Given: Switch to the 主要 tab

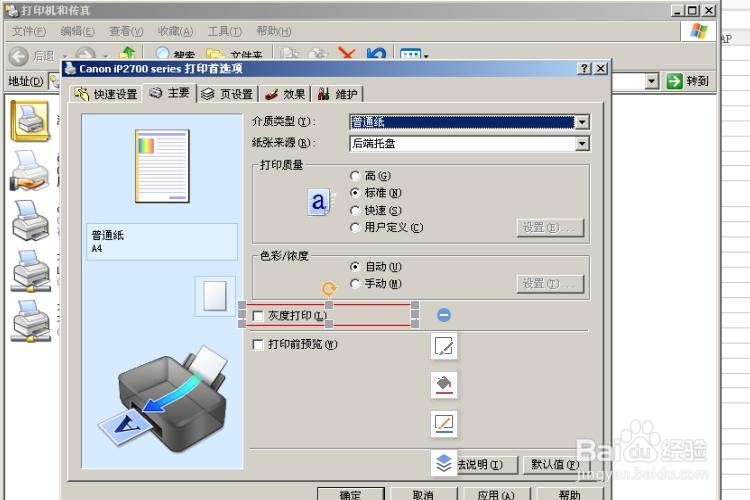Looking at the screenshot, I should click(x=169, y=93).
